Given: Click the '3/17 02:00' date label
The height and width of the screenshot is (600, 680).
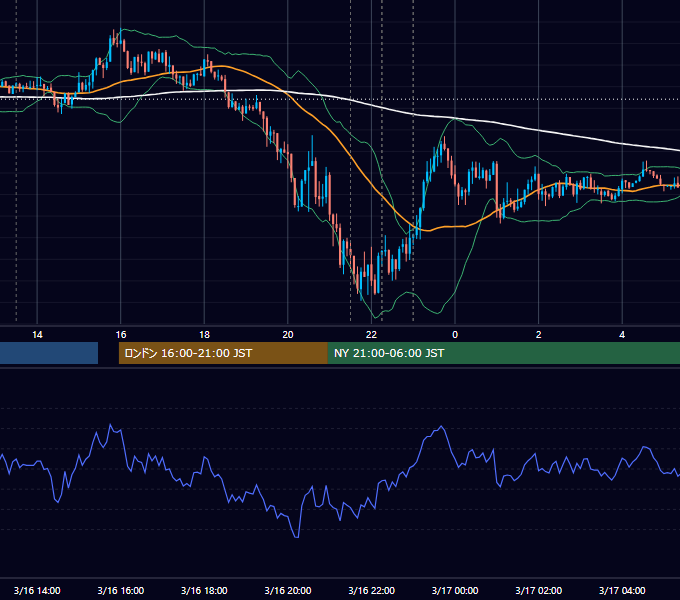Looking at the screenshot, I should (x=539, y=590).
